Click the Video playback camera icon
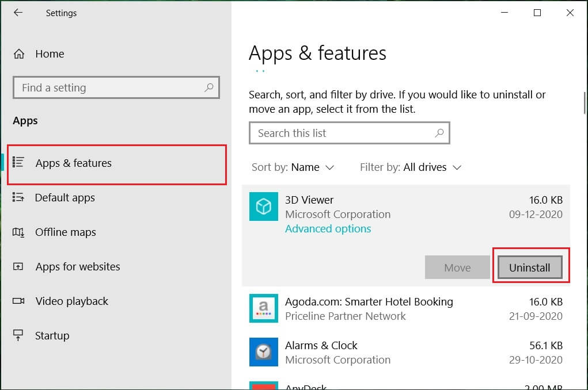588x390 pixels. click(18, 301)
